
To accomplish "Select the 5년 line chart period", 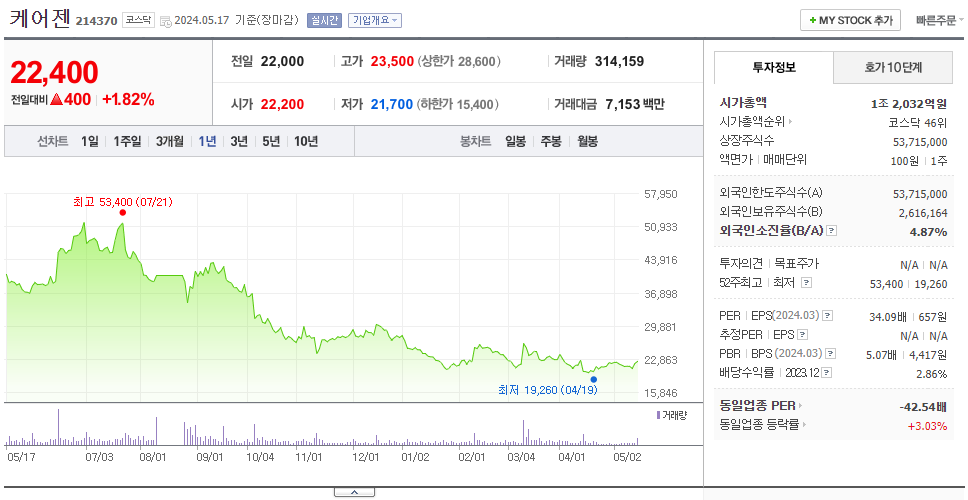I will [x=271, y=141].
